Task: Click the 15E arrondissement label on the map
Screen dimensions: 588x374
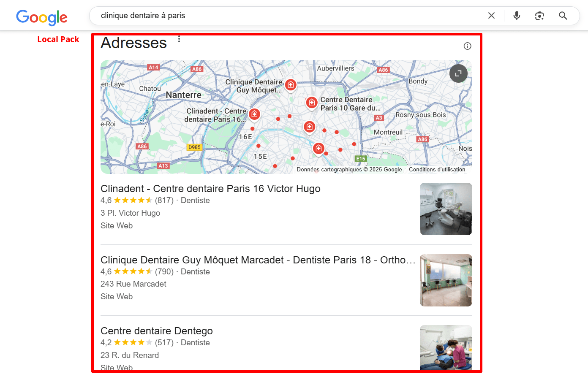Action: point(260,156)
